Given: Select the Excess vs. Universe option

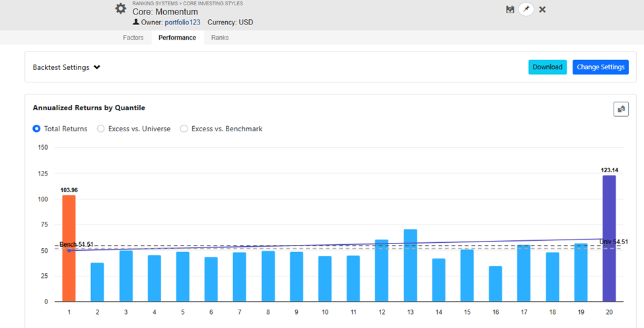Looking at the screenshot, I should click(x=101, y=129).
